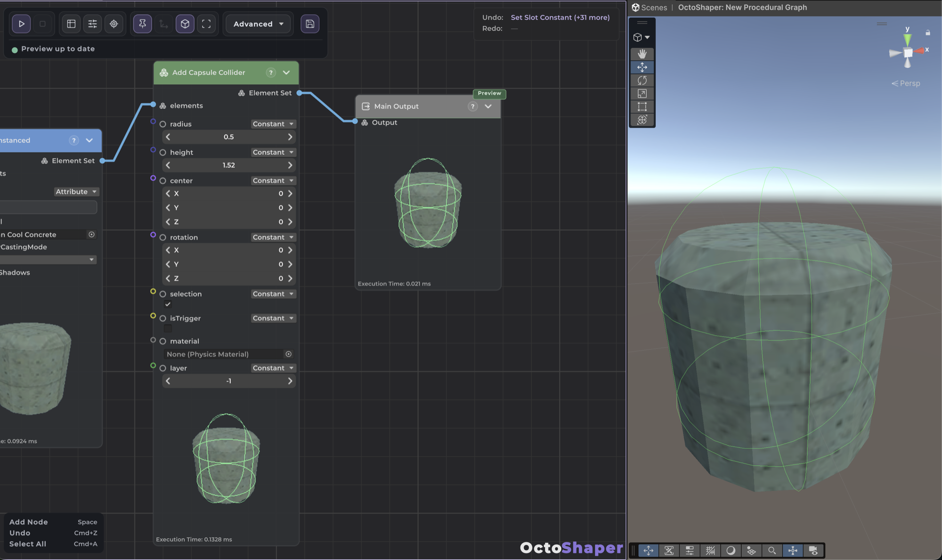Select the Transform tool in Scene view toolbar
This screenshot has height=560, width=942.
pyautogui.click(x=642, y=120)
